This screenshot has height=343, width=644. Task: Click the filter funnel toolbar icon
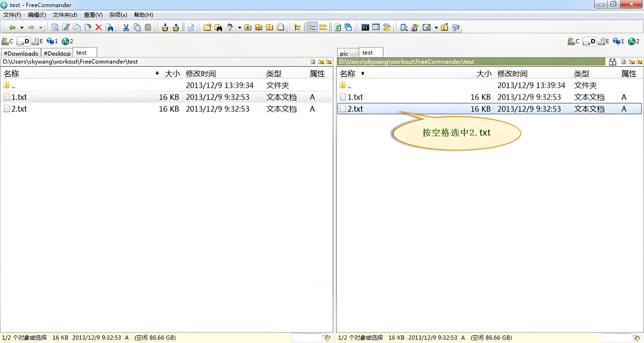tap(230, 27)
